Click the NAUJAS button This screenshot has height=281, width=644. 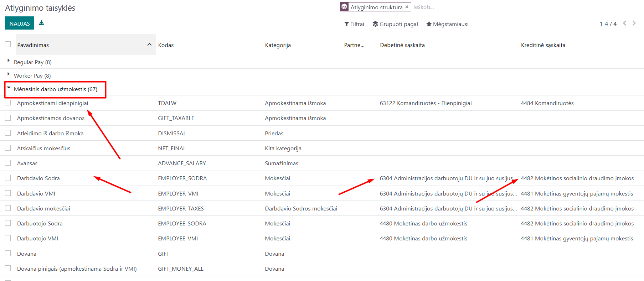click(20, 23)
